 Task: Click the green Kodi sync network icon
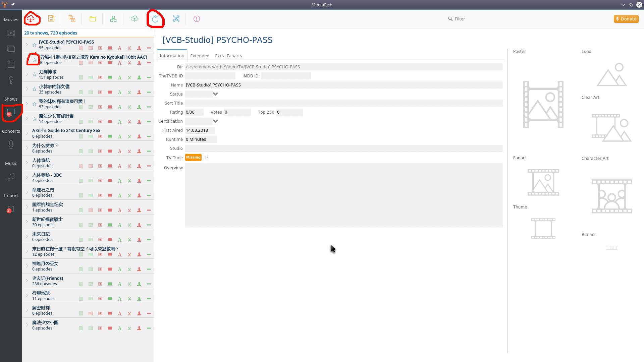113,19
